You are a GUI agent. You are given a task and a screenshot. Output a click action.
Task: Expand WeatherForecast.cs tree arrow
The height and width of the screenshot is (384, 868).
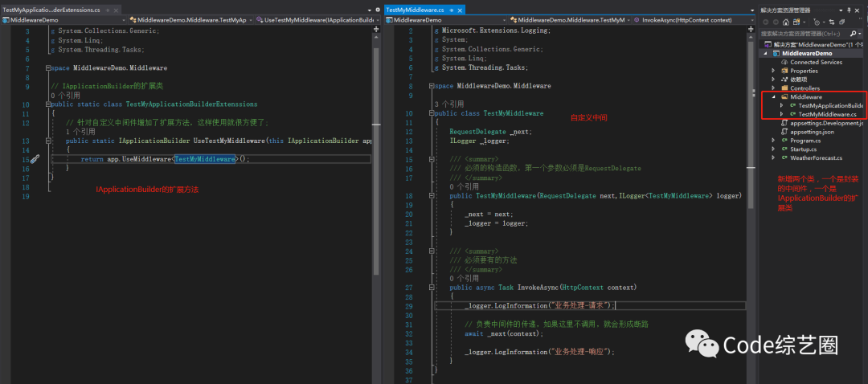pyautogui.click(x=773, y=157)
